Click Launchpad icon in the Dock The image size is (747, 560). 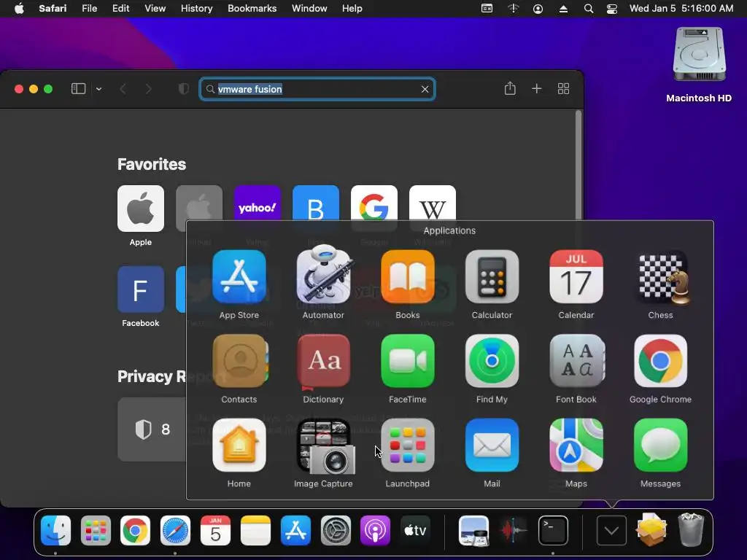point(96,530)
